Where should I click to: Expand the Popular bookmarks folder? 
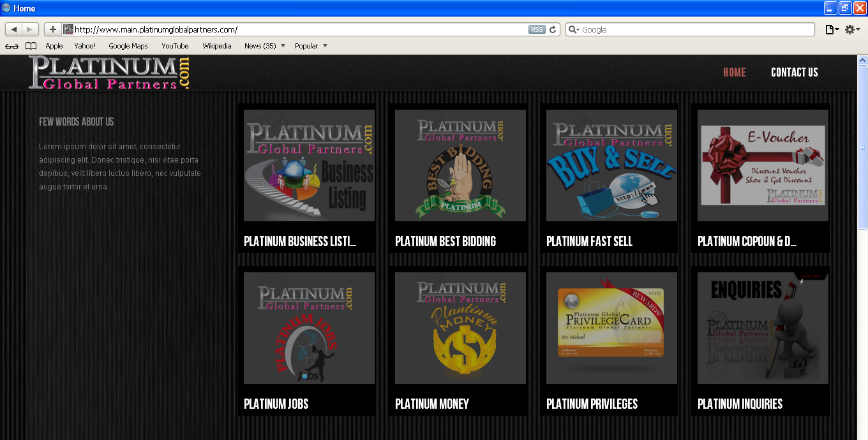[311, 46]
